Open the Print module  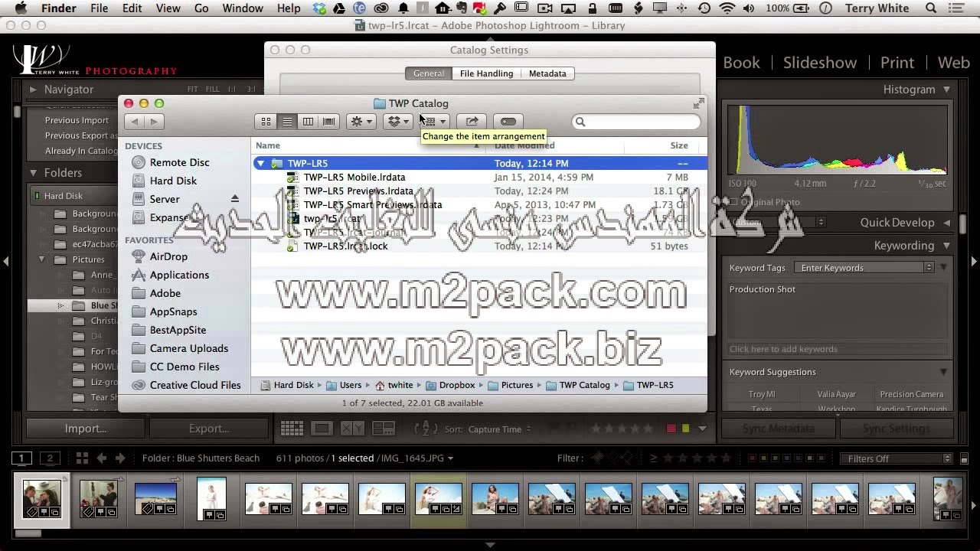click(x=897, y=63)
